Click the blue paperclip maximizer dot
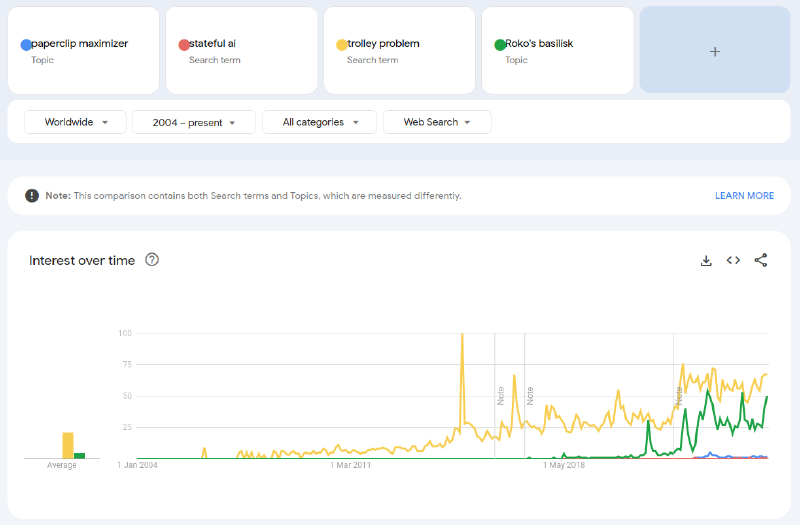This screenshot has width=800, height=525. coord(26,45)
